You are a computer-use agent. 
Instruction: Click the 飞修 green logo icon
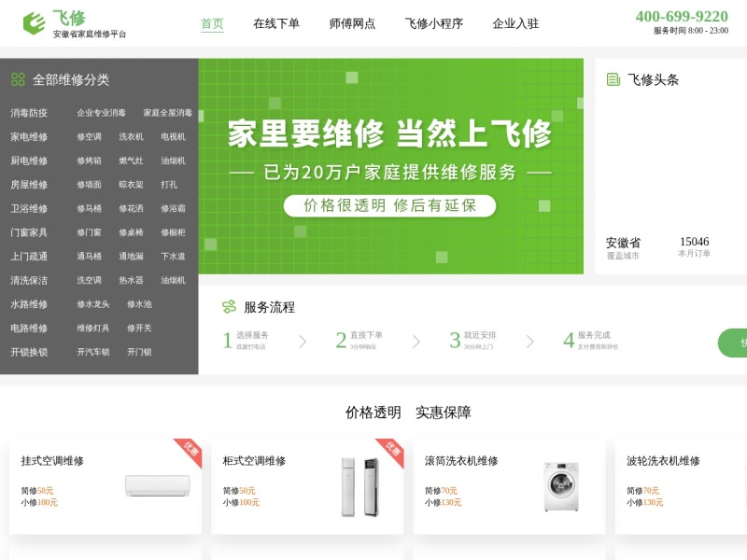pos(35,22)
